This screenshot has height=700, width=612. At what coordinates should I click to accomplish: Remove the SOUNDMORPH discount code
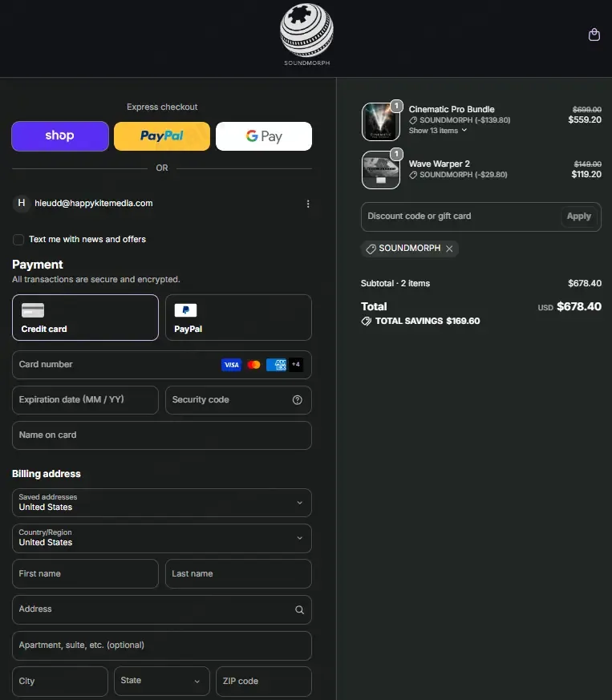(449, 249)
